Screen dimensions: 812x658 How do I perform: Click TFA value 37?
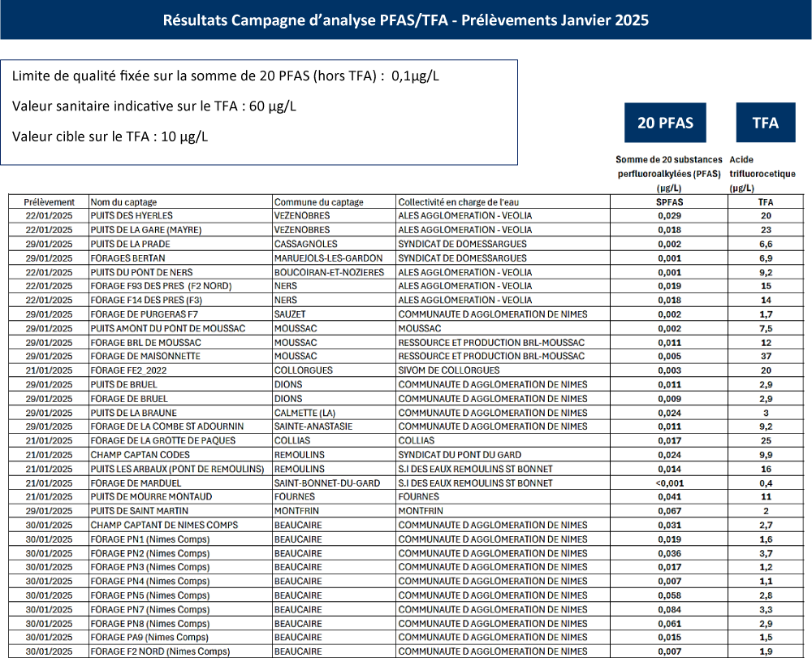766,357
